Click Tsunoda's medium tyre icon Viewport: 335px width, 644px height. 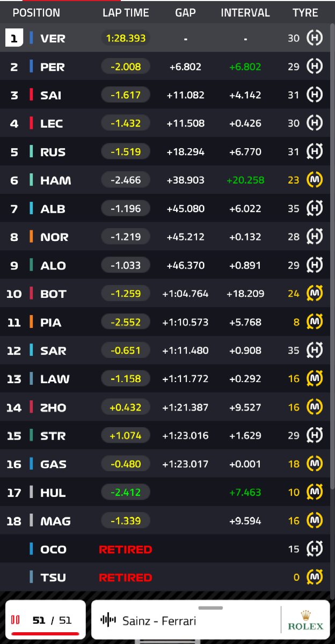314,577
